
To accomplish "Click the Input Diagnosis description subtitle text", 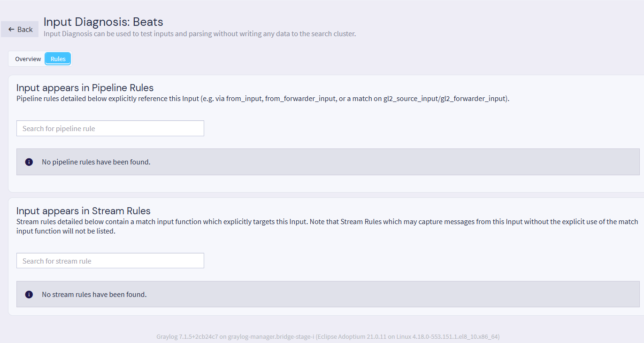I will coord(199,34).
